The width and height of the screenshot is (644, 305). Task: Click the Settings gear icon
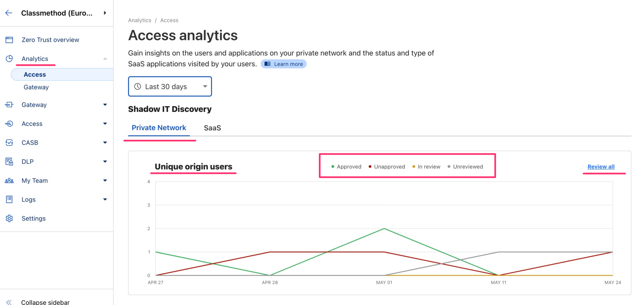pyautogui.click(x=10, y=218)
